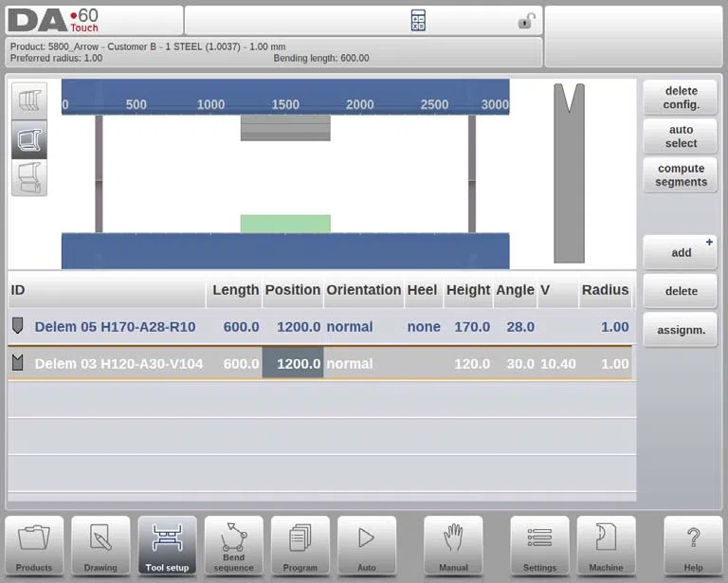Click the die icon in second row

[17, 362]
